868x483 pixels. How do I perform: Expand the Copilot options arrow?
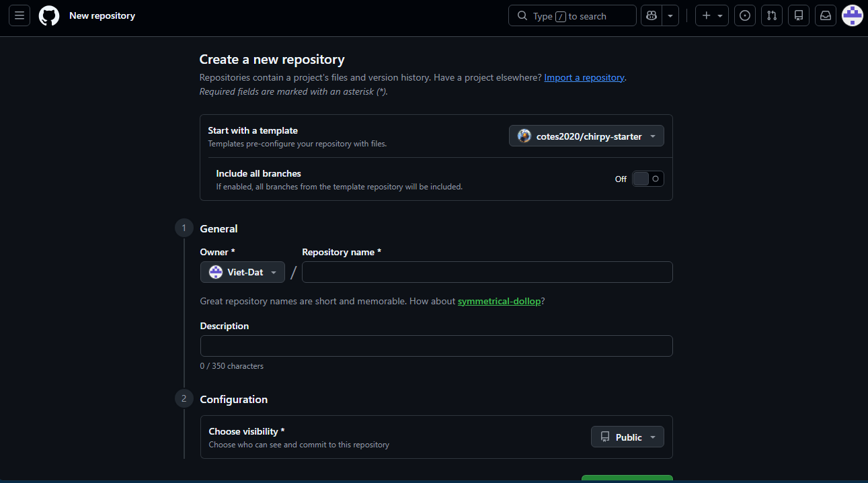[x=670, y=15]
